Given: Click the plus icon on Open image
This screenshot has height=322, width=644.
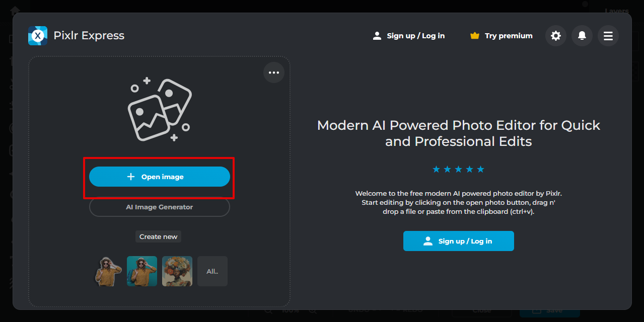Looking at the screenshot, I should pyautogui.click(x=131, y=177).
